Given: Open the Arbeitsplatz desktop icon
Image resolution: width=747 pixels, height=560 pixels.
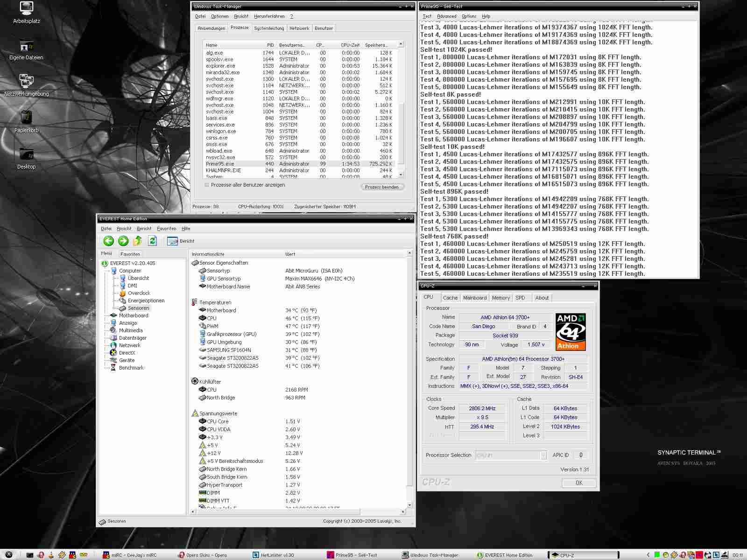Looking at the screenshot, I should click(x=27, y=13).
